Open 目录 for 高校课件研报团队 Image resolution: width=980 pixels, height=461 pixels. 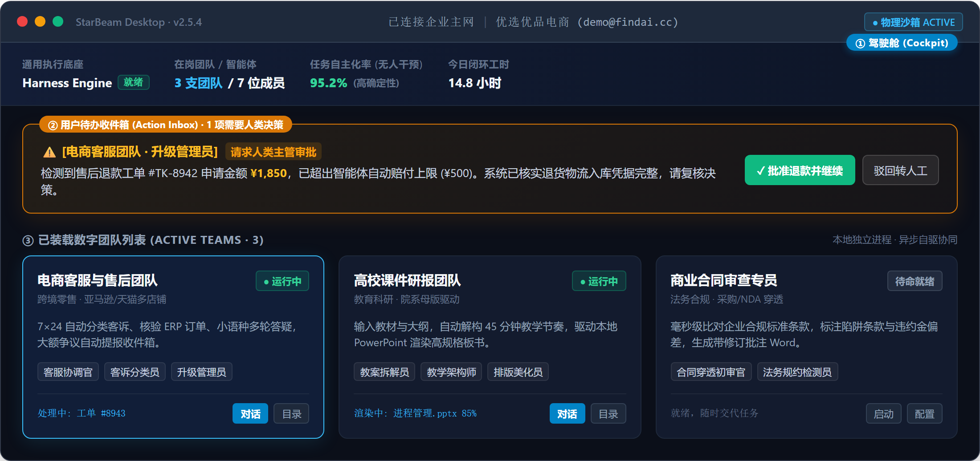pos(608,413)
